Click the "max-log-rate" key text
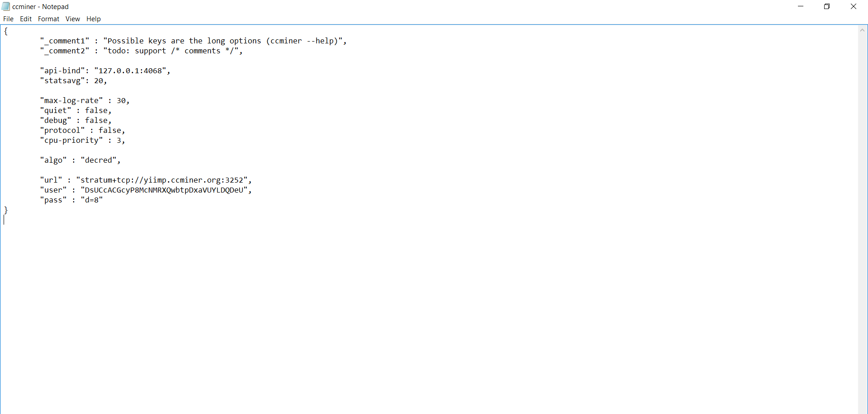The height and width of the screenshot is (414, 868). pos(71,101)
